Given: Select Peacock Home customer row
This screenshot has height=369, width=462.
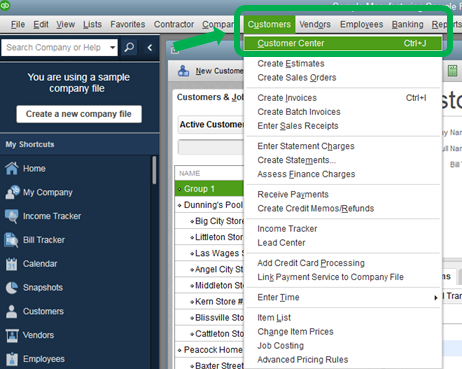Looking at the screenshot, I should (210, 350).
